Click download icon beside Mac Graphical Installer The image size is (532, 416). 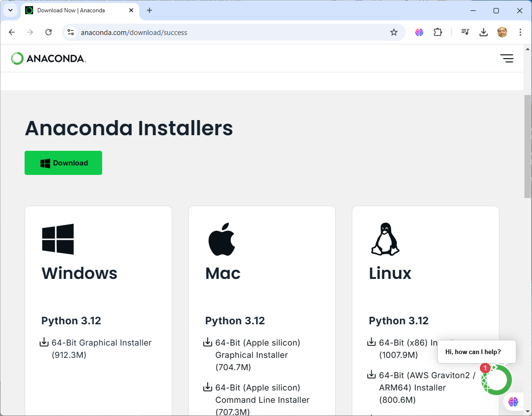[208, 342]
